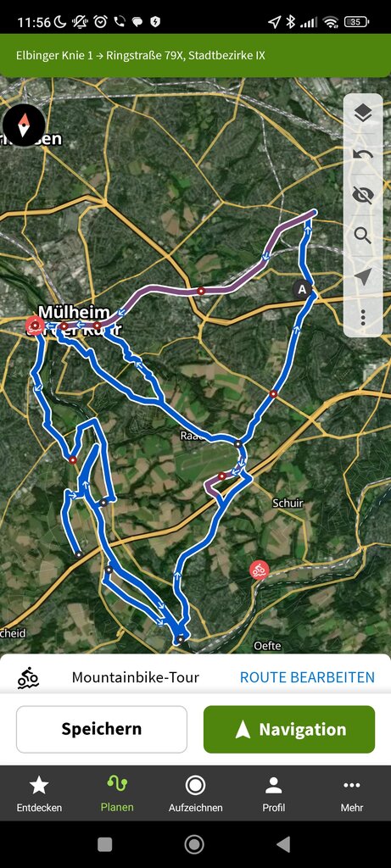Tap the Android back navigation triangle
The height and width of the screenshot is (868, 391).
click(x=283, y=844)
